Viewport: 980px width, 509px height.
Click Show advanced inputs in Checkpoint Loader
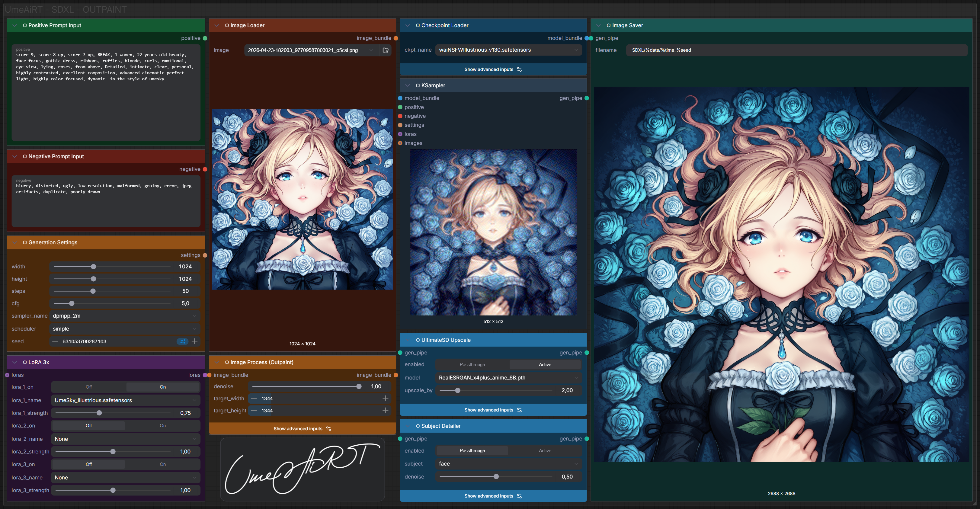click(x=493, y=69)
